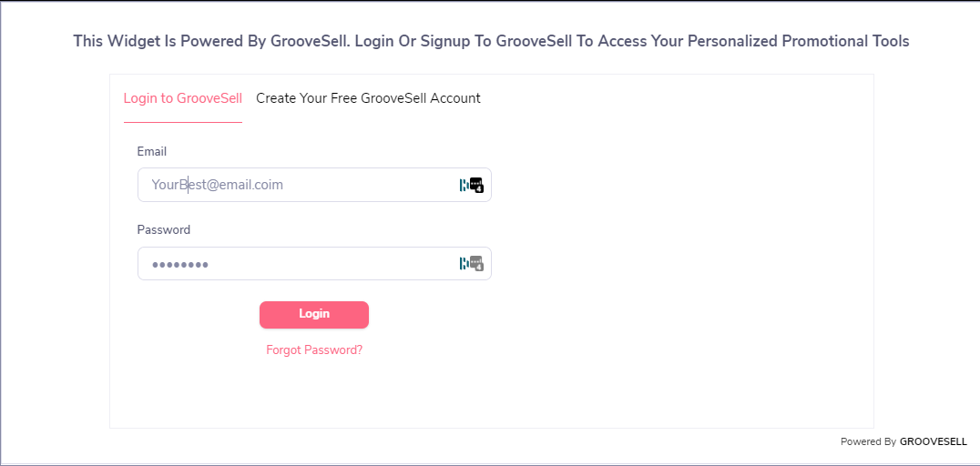Click the YourBest@email.coim placeholder text
The image size is (980, 466).
[217, 185]
